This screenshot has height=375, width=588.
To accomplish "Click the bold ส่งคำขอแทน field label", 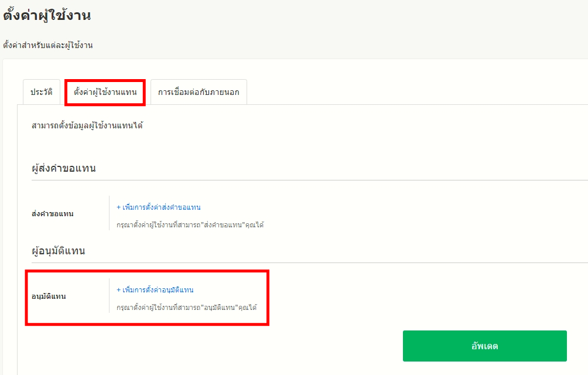I will pyautogui.click(x=53, y=214).
